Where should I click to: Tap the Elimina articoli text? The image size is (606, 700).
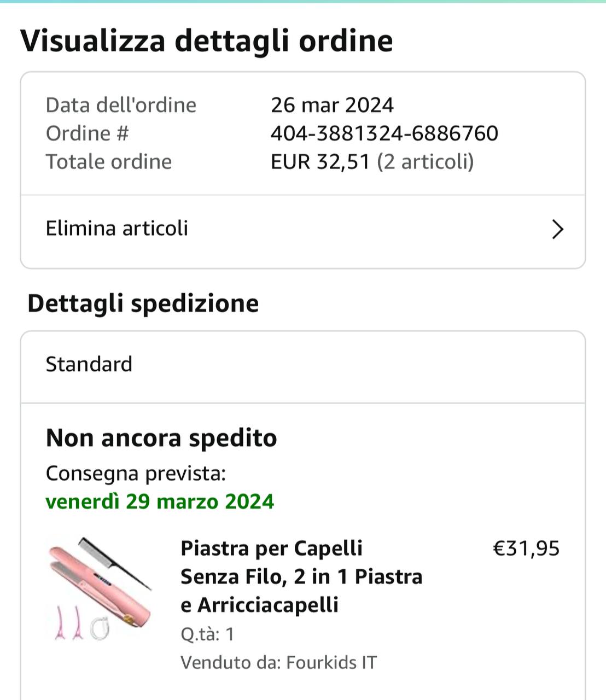tap(116, 229)
